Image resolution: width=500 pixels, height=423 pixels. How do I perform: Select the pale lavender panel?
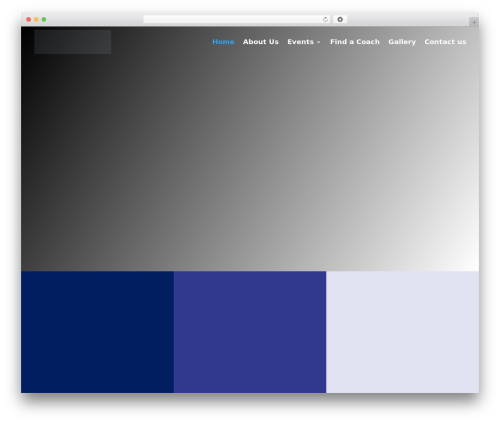point(403,332)
